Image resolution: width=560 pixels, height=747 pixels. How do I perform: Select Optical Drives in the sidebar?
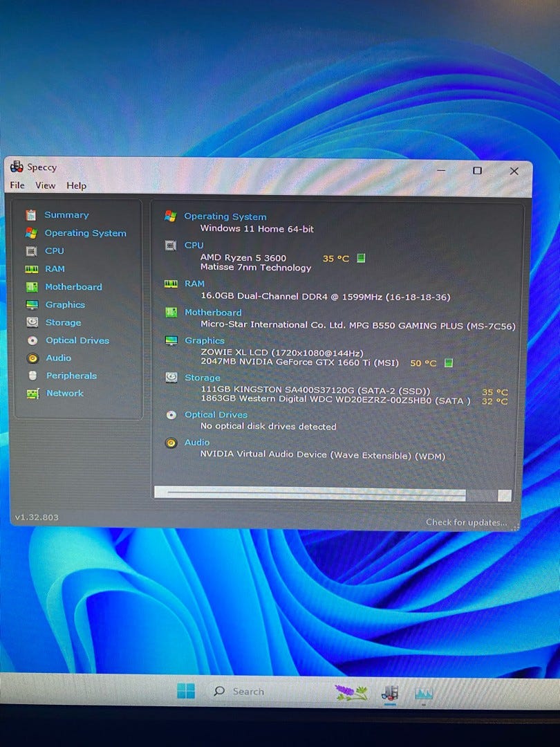point(77,340)
